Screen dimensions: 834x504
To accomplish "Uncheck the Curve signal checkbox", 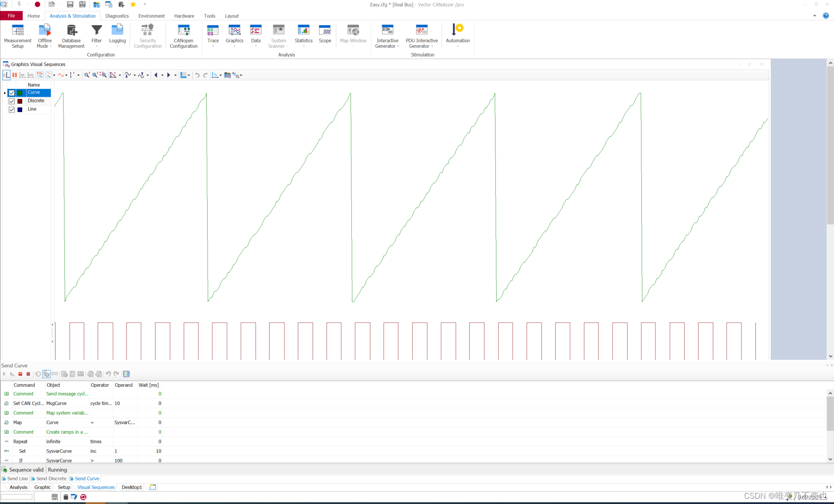I will click(12, 92).
